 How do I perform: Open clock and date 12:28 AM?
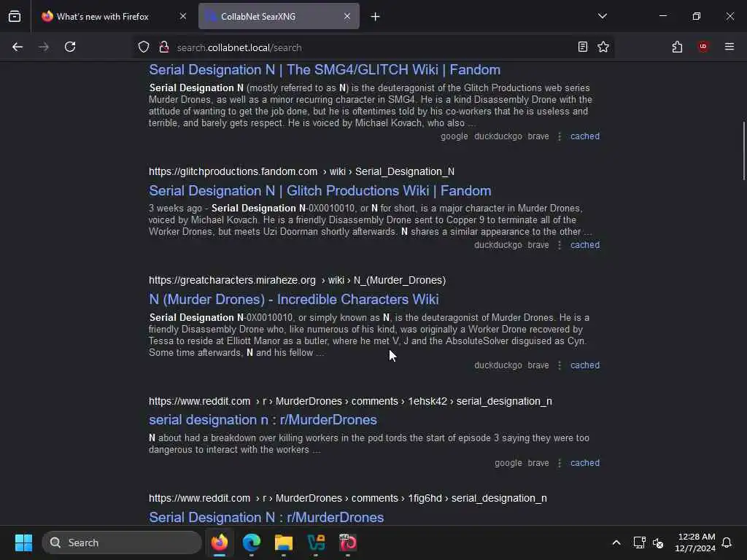pos(695,542)
